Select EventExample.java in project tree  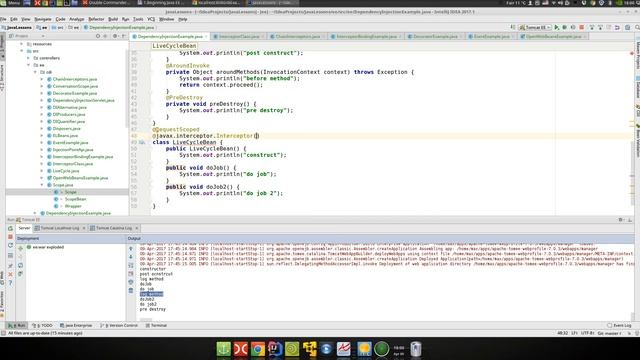70,142
